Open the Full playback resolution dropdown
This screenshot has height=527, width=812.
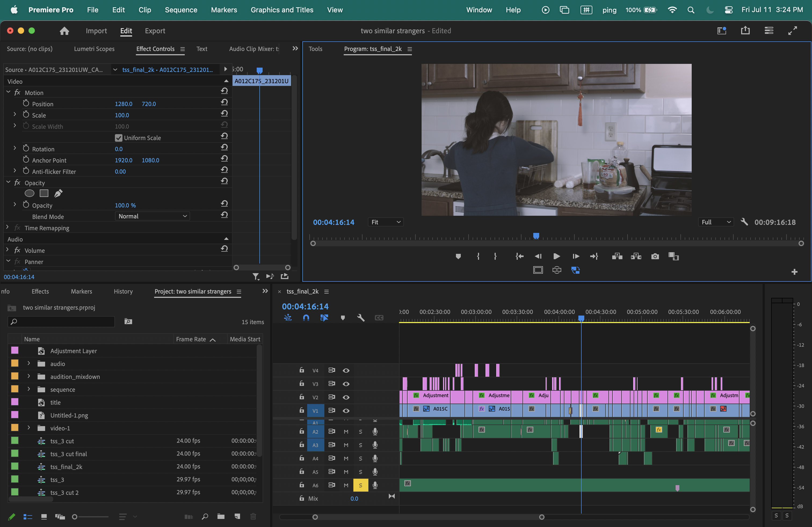pyautogui.click(x=716, y=222)
